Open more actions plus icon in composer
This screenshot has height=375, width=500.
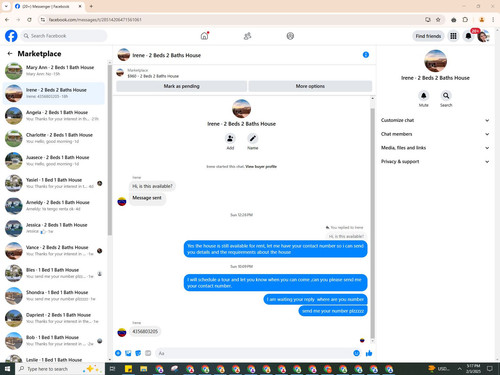[118, 353]
